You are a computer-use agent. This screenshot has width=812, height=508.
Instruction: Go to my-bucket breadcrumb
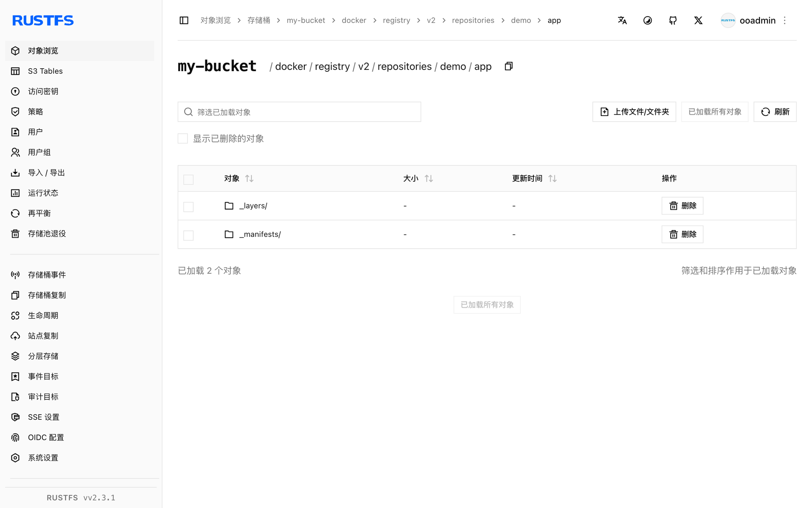pos(306,20)
